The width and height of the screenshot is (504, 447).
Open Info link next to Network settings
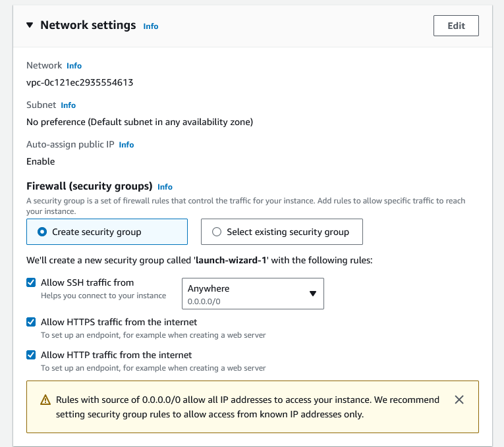click(151, 26)
